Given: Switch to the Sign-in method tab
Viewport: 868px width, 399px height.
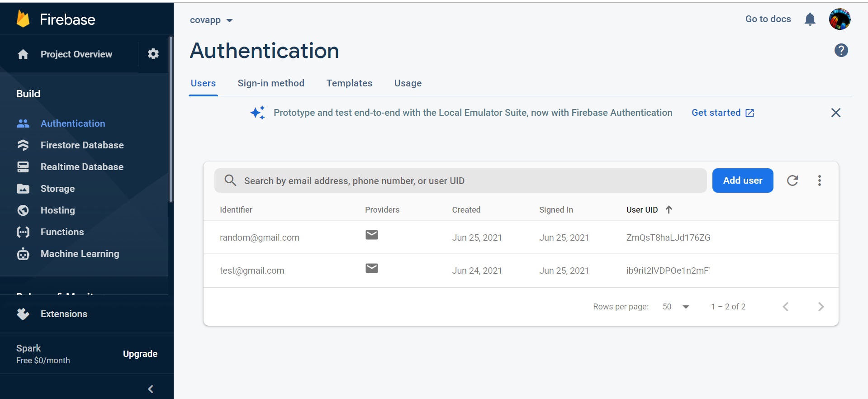Looking at the screenshot, I should pos(271,83).
